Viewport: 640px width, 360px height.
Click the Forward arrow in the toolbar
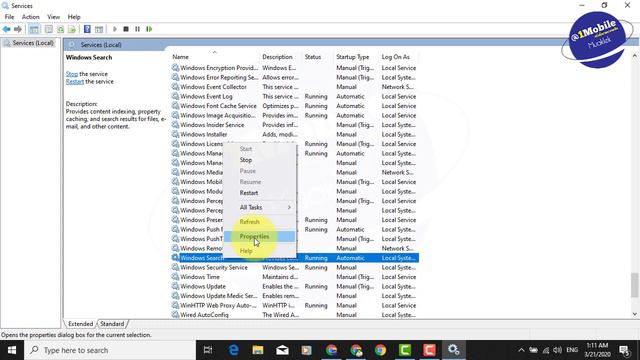(x=18, y=29)
